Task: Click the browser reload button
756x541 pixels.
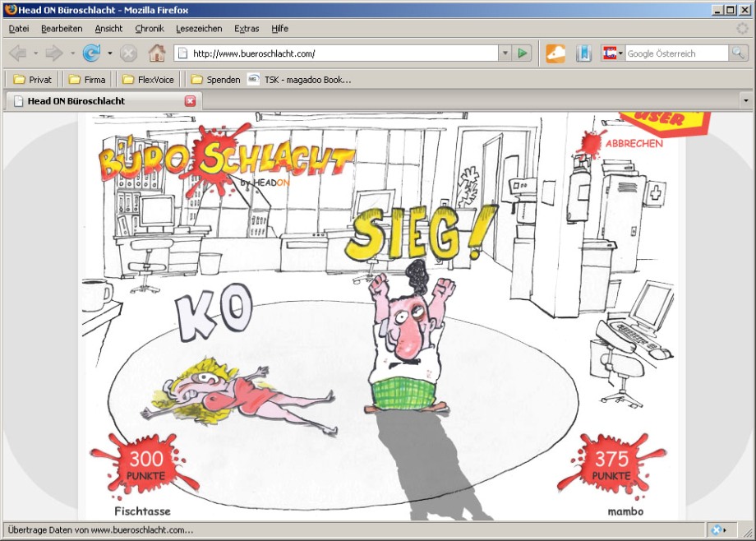Action: coord(90,53)
